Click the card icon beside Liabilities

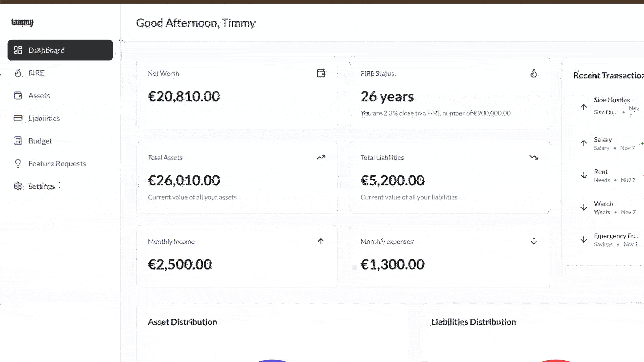click(18, 118)
